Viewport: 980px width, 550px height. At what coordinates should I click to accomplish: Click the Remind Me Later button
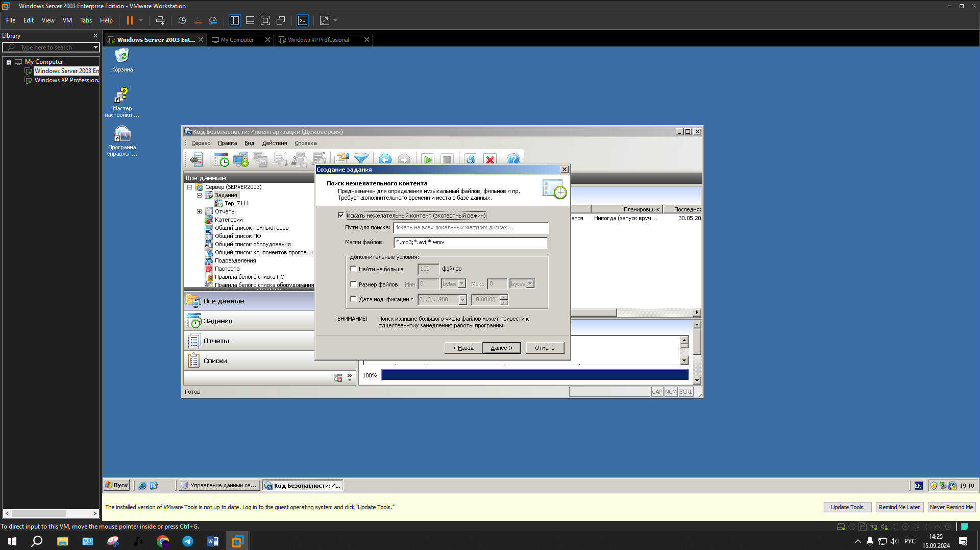coord(899,507)
